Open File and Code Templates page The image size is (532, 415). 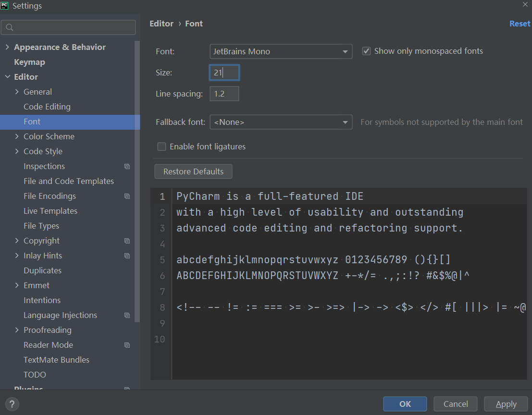[x=69, y=182]
